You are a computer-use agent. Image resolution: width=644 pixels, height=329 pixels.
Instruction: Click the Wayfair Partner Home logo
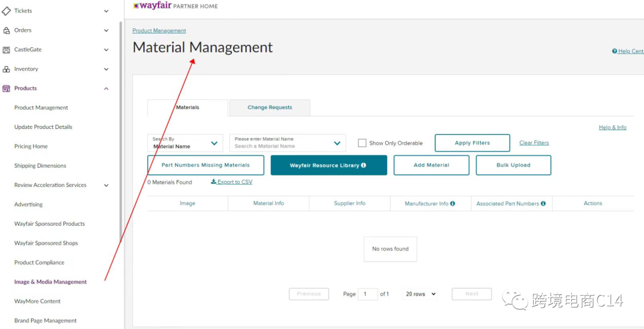pyautogui.click(x=175, y=6)
